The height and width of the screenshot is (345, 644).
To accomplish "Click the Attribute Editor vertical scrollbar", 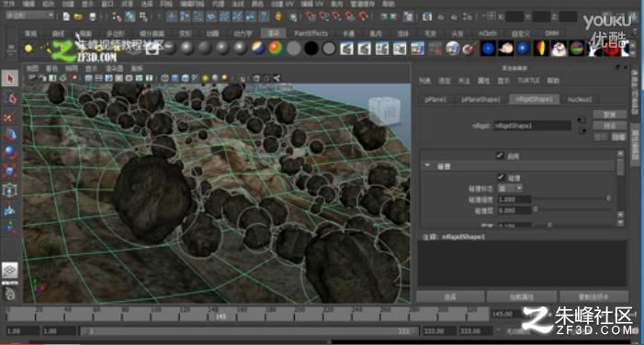I will (x=620, y=168).
